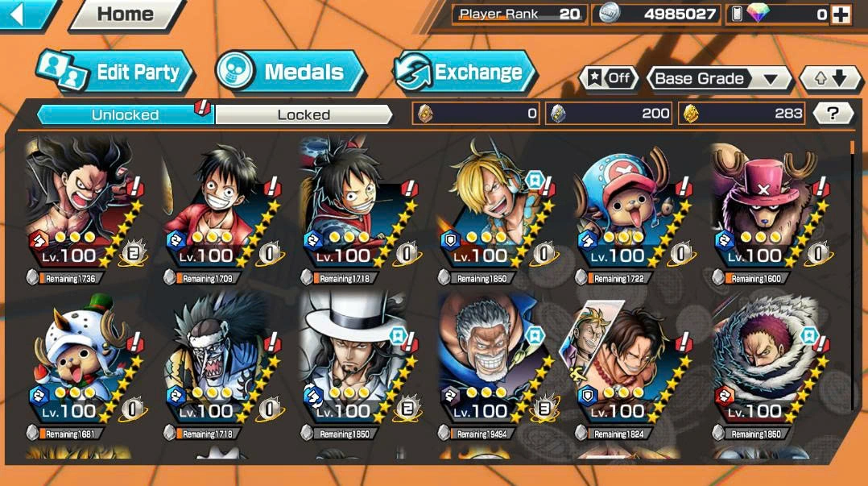Open the Exchange screen
868x486 pixels.
[x=464, y=72]
